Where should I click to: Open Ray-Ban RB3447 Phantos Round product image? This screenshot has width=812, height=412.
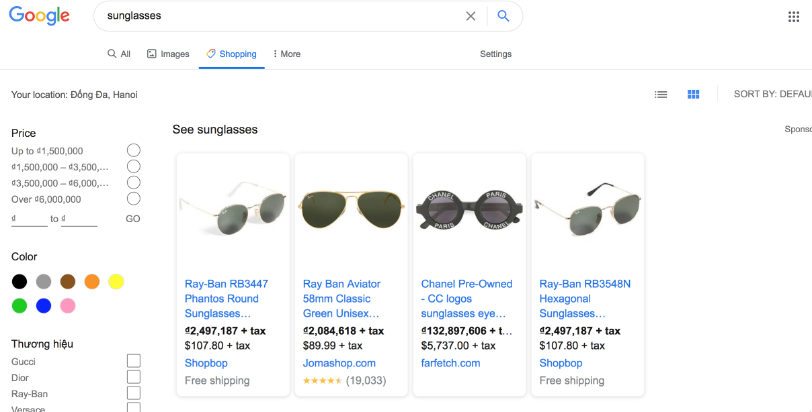pyautogui.click(x=233, y=210)
